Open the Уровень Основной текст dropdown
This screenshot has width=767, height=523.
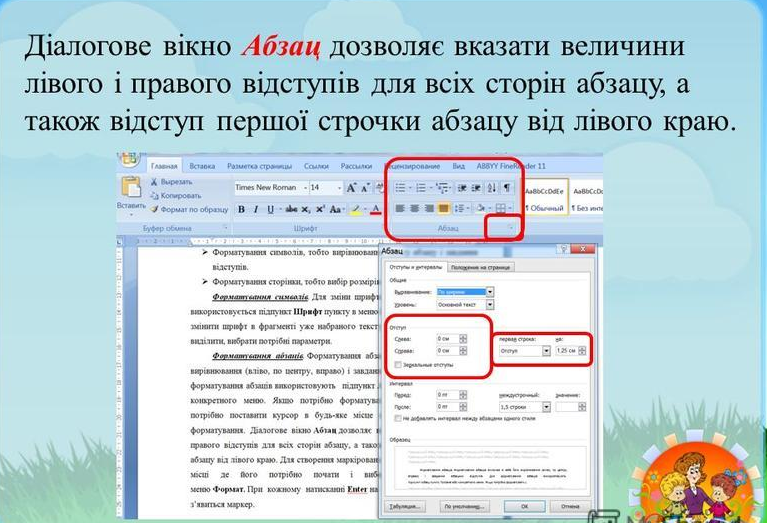pyautogui.click(x=490, y=305)
